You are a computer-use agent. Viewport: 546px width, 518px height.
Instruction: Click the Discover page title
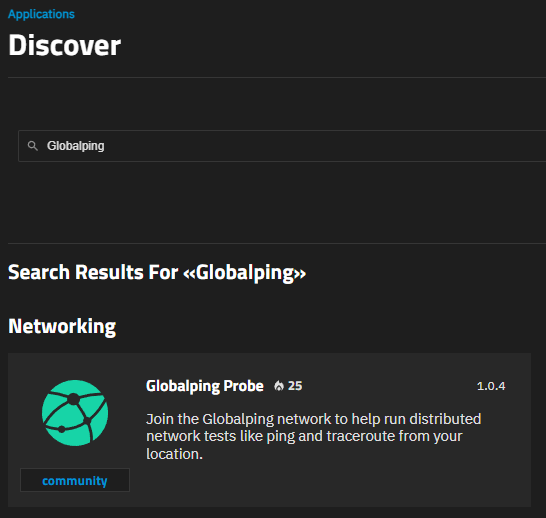pos(64,45)
